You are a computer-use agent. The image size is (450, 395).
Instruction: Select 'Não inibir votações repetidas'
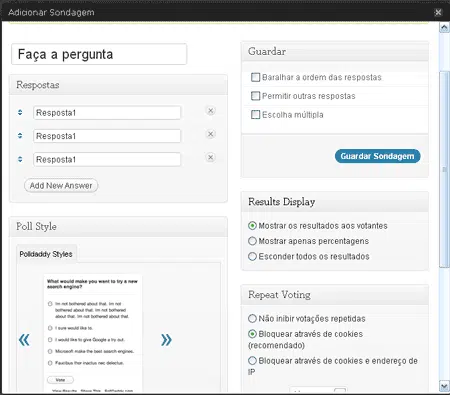252,318
